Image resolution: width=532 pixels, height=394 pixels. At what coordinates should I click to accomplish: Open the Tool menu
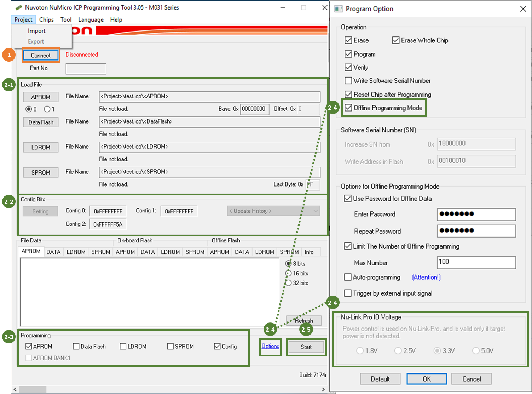66,20
